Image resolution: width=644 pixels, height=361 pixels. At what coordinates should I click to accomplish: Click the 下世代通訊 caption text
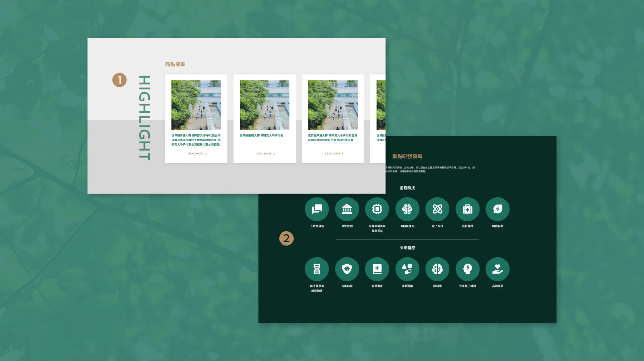tap(317, 226)
